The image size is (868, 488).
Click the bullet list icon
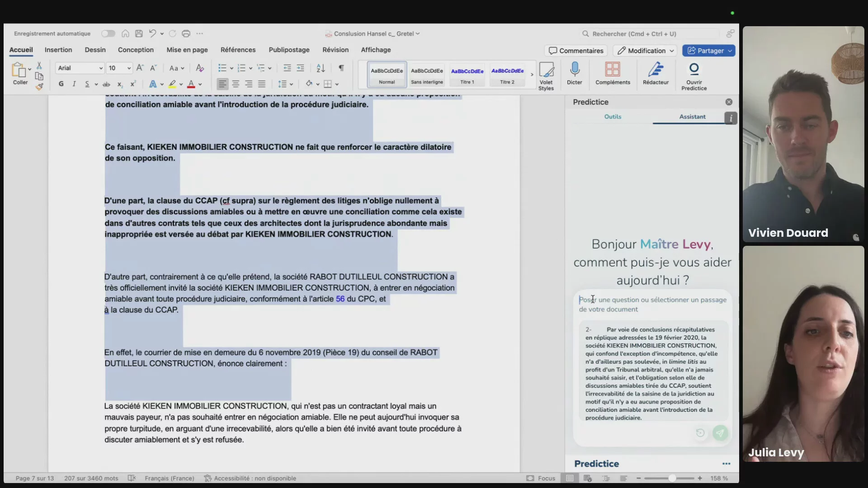point(222,68)
